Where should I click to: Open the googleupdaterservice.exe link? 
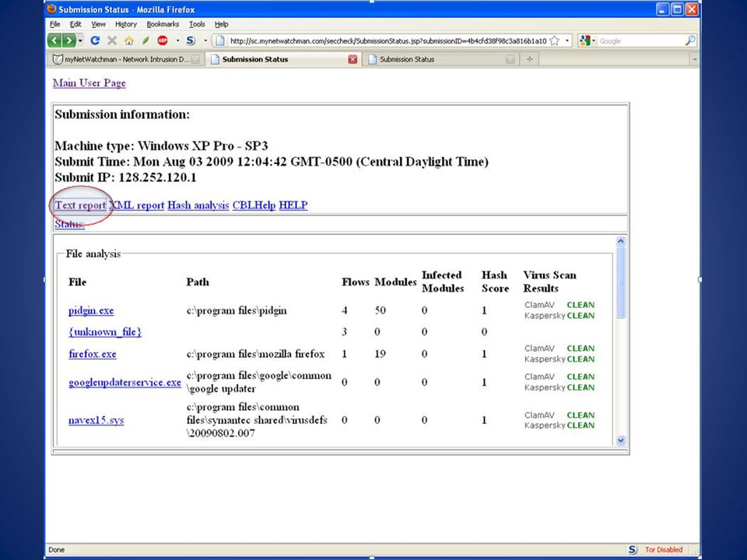(124, 383)
